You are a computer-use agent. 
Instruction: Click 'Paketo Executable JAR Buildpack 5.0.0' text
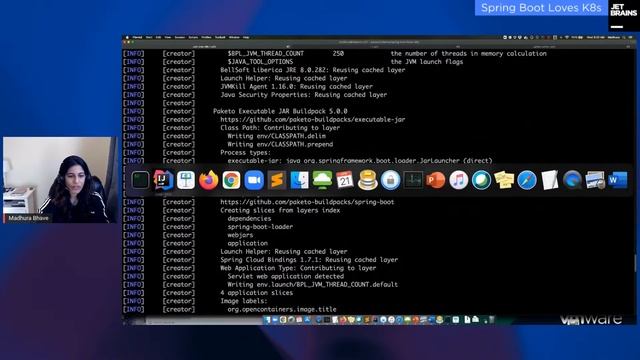pyautogui.click(x=280, y=111)
